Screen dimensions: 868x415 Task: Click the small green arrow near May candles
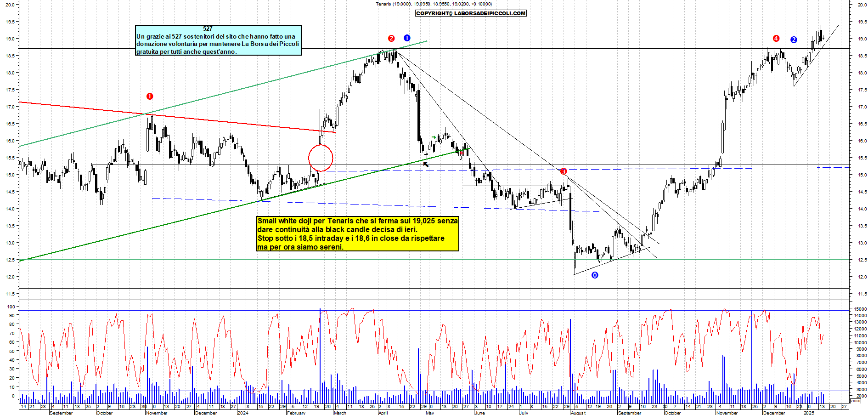pyautogui.click(x=434, y=137)
